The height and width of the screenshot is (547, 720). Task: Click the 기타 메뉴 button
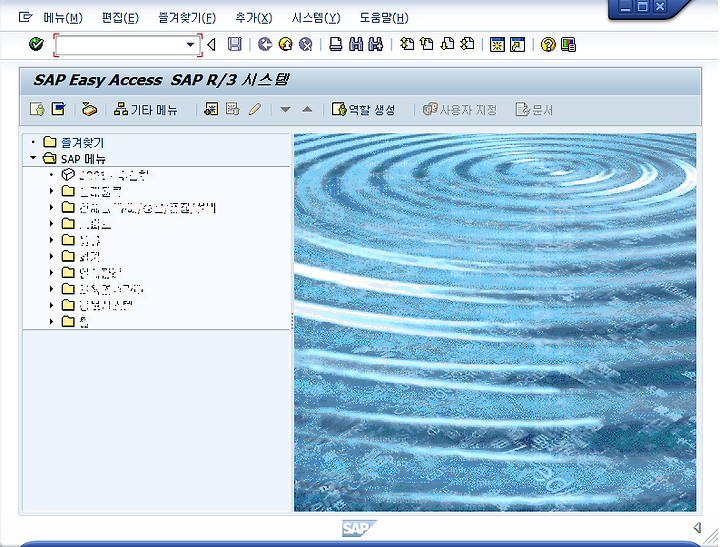click(146, 110)
